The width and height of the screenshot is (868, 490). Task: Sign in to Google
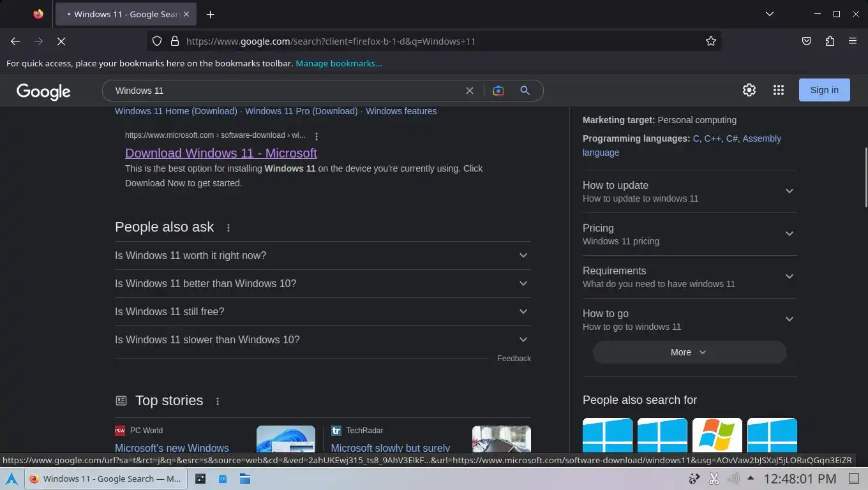point(824,90)
